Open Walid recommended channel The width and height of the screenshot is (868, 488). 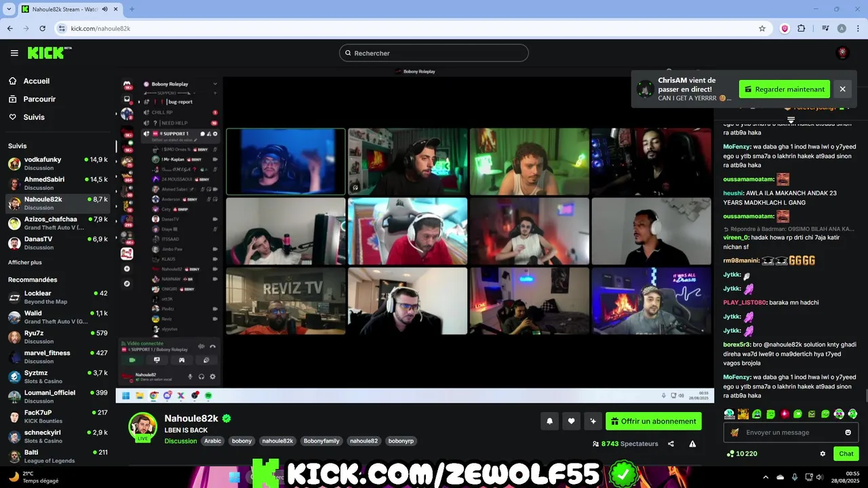tap(58, 317)
